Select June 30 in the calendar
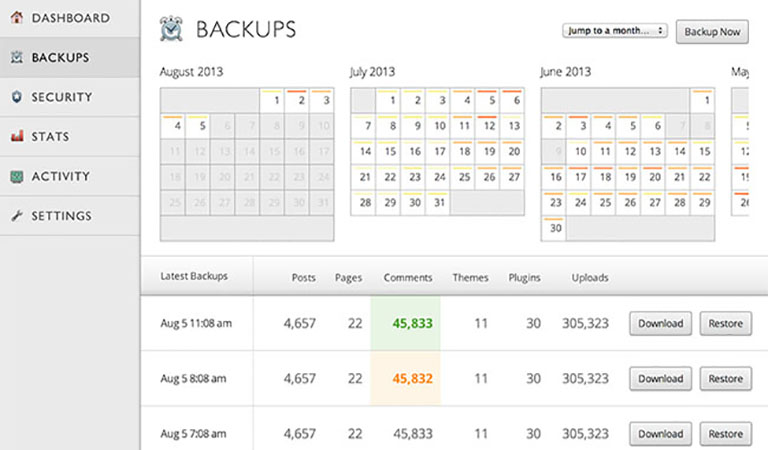 [553, 228]
